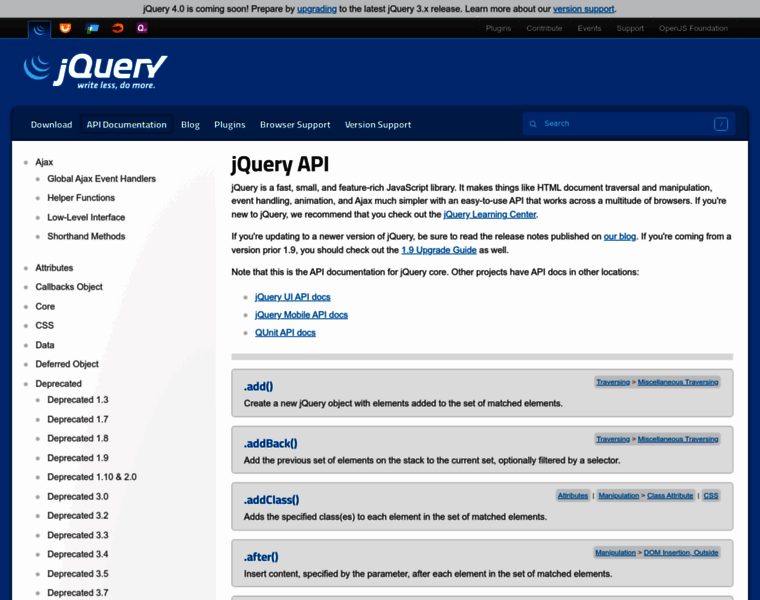
Task: Open QUnit API docs link
Action: [285, 332]
